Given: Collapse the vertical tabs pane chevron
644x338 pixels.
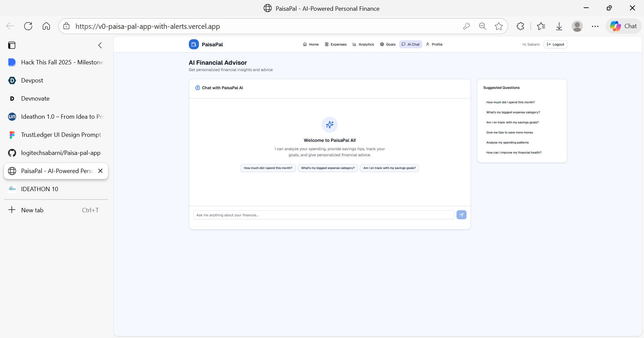Looking at the screenshot, I should tap(100, 45).
